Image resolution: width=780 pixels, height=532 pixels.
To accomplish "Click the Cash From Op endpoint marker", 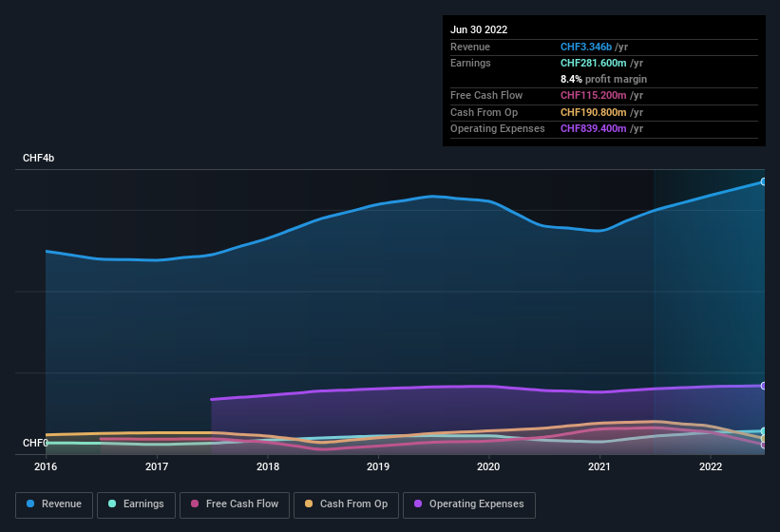I will 764,439.
